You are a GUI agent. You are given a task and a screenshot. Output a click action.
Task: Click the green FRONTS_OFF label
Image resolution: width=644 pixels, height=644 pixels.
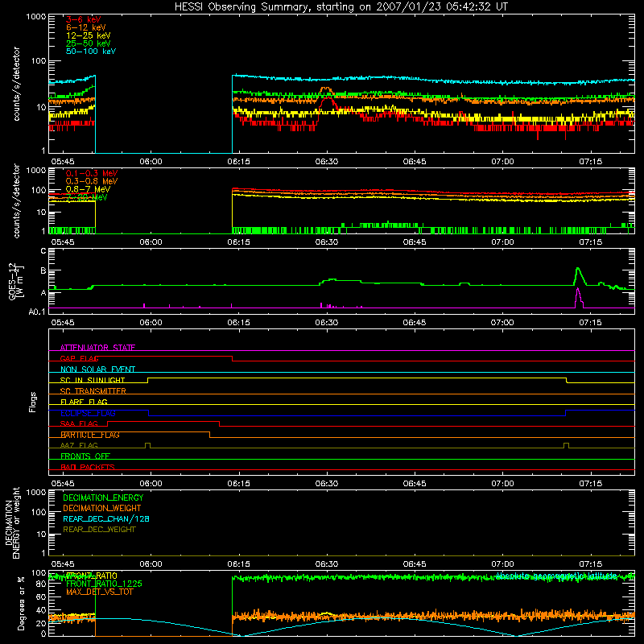(x=85, y=456)
